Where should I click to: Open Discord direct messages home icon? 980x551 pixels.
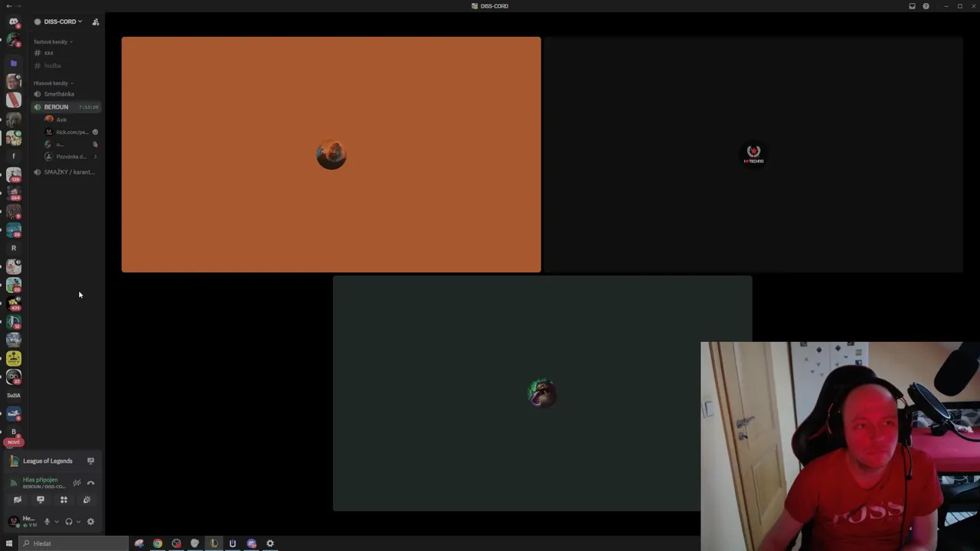click(14, 21)
